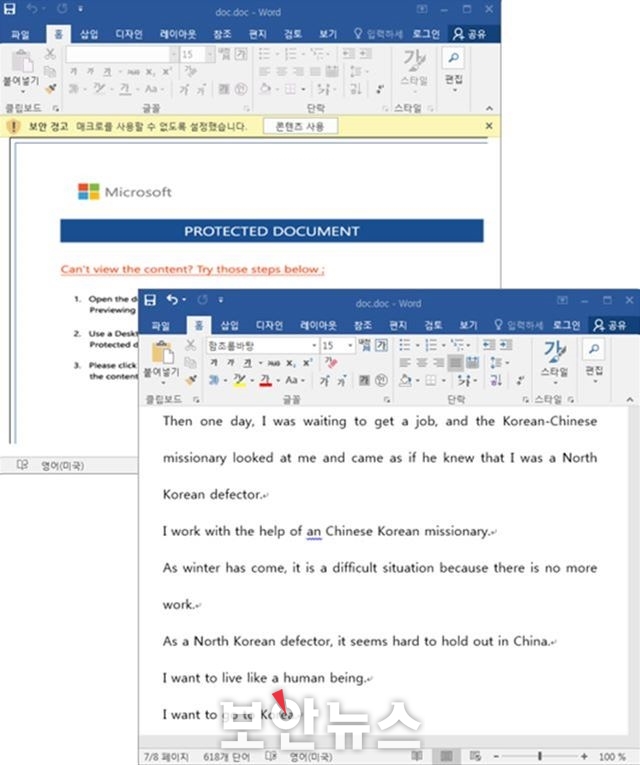
Task: Toggle Bold formatting in front window
Action: tap(213, 362)
